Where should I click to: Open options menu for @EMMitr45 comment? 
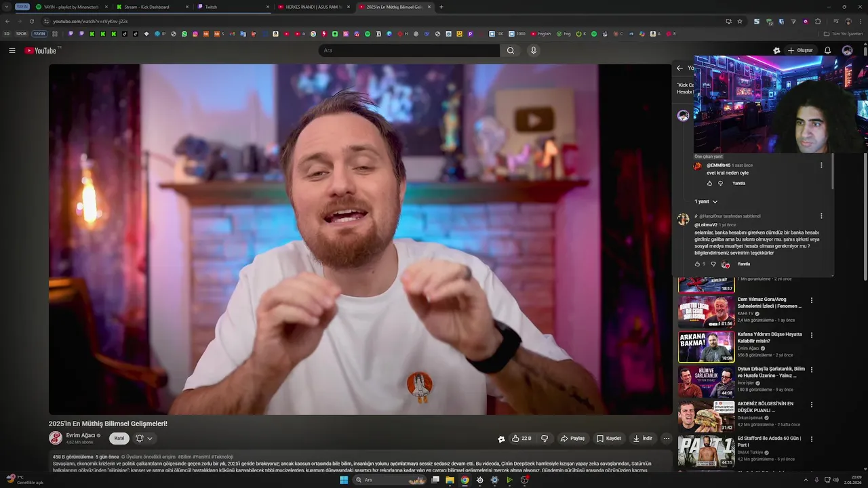pyautogui.click(x=821, y=165)
